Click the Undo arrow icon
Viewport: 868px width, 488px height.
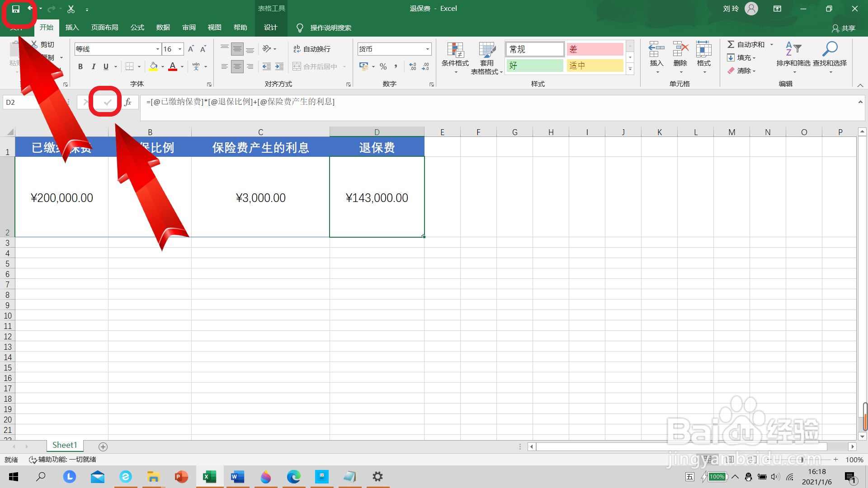click(x=31, y=9)
